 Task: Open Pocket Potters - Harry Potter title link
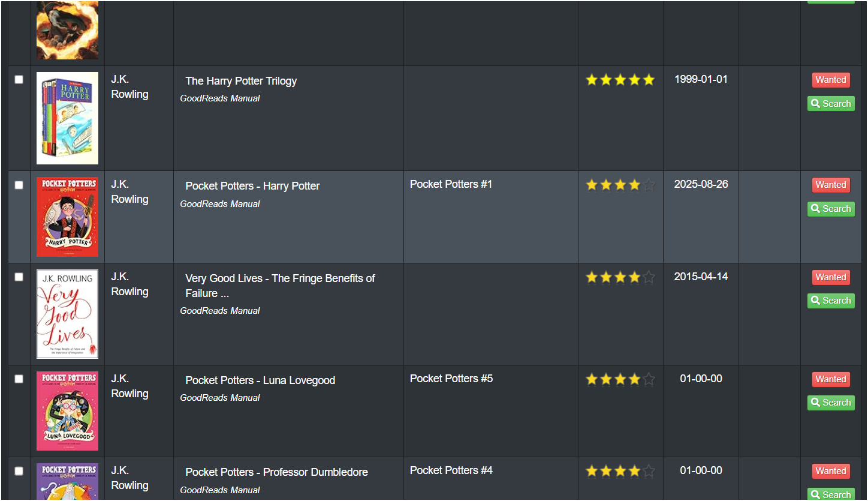click(x=252, y=186)
